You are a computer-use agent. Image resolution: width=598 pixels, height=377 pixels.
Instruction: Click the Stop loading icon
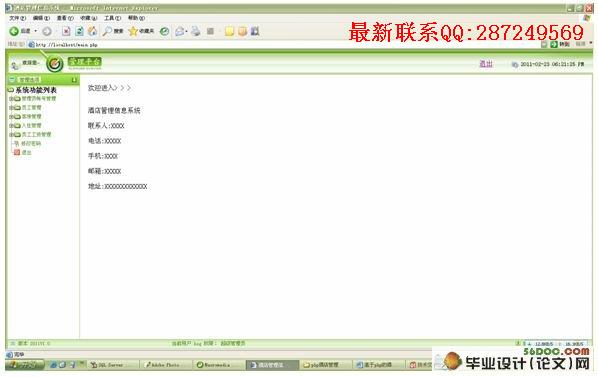point(66,31)
